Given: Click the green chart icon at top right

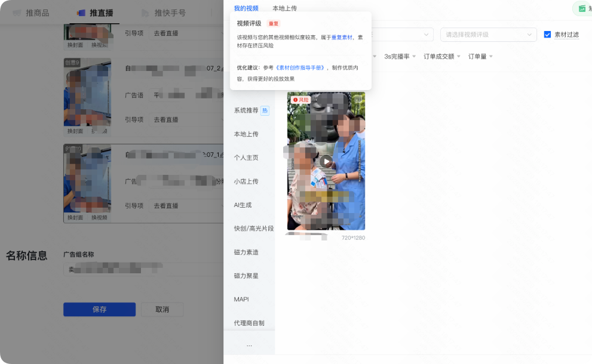Looking at the screenshot, I should pyautogui.click(x=582, y=9).
